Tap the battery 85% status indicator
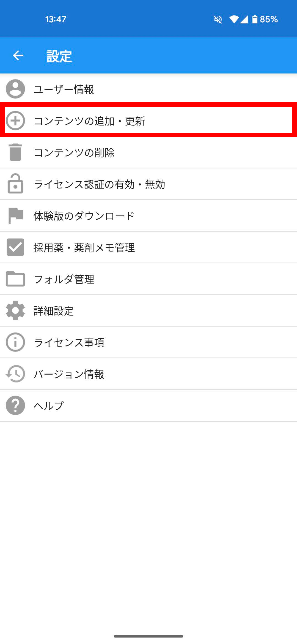Screen dimensions: 297x644 click(x=265, y=19)
